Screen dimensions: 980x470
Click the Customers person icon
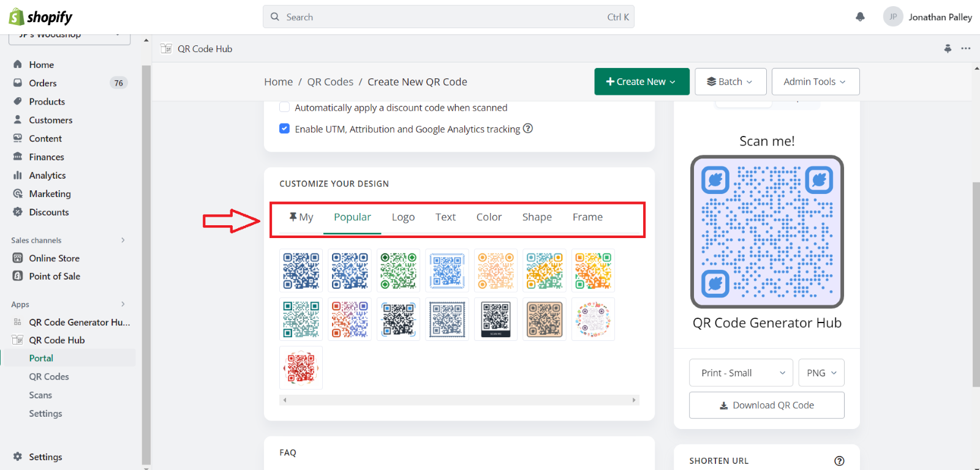tap(18, 119)
